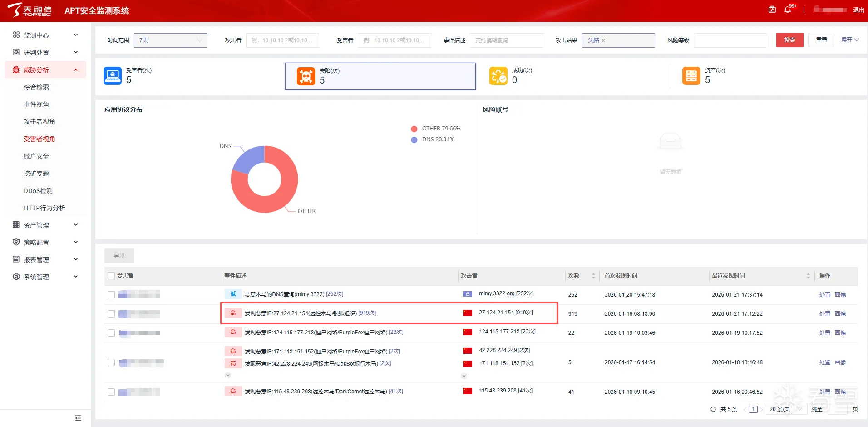Click the 系统管理 gear icon in sidebar

16,277
